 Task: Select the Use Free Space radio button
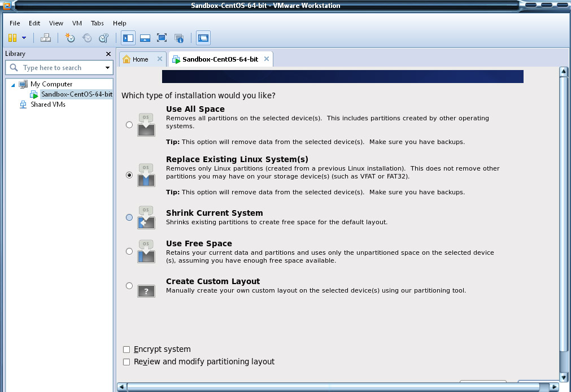(129, 251)
